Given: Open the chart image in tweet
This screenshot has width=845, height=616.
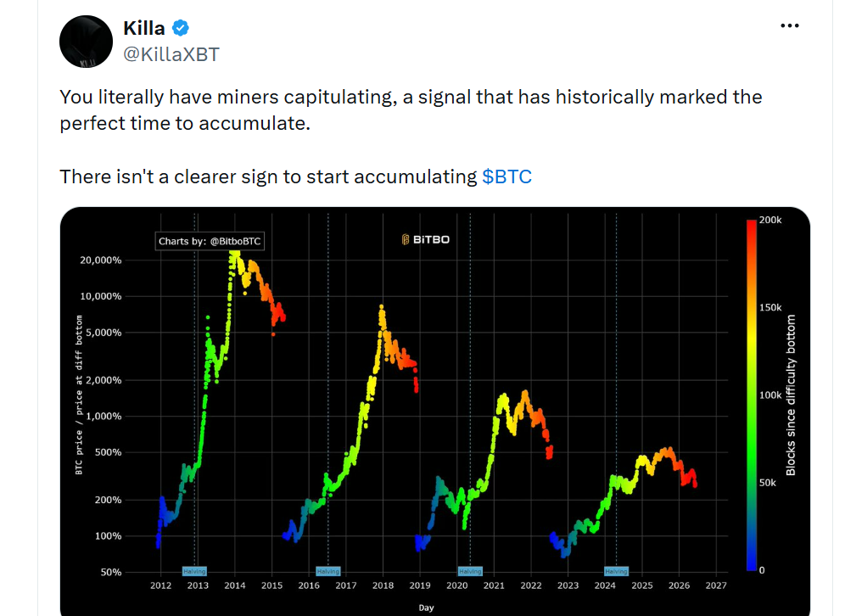Looking at the screenshot, I should point(435,412).
